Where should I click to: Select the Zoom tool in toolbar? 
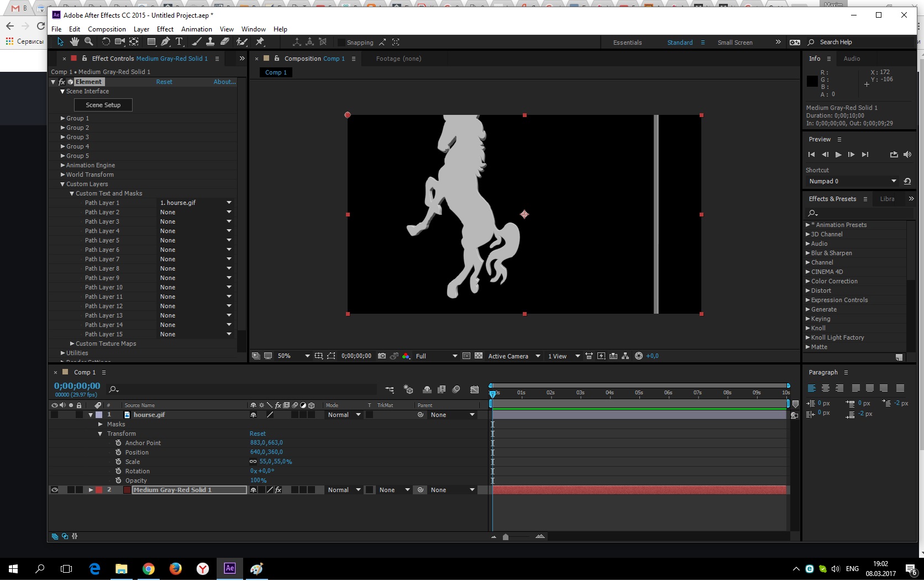click(x=88, y=42)
